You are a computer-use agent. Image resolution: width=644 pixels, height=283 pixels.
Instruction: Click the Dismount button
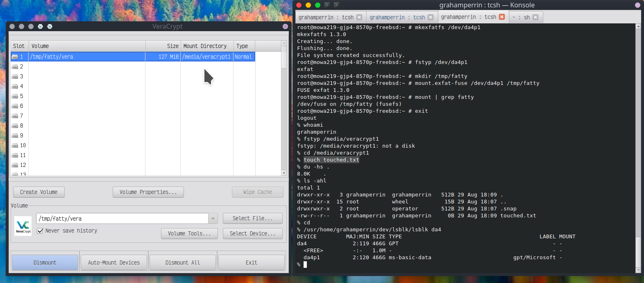click(45, 262)
